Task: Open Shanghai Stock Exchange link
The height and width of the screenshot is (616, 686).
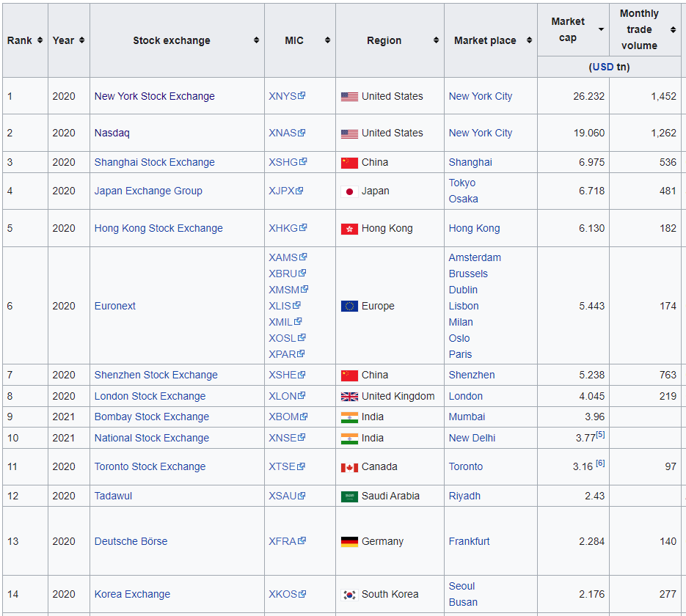Action: click(x=154, y=162)
